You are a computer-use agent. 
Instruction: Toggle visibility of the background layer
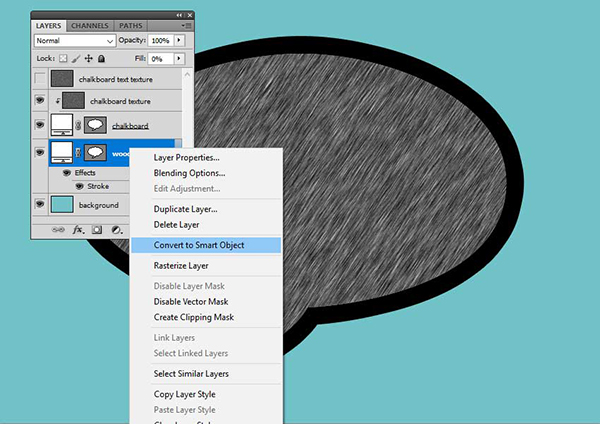pyautogui.click(x=40, y=205)
